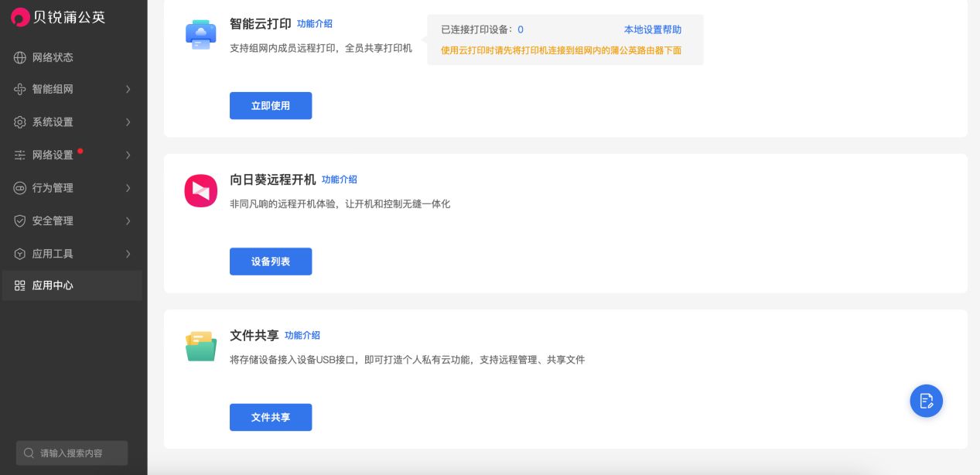Expand 系统设置 chevron arrow
980x475 pixels.
point(128,122)
